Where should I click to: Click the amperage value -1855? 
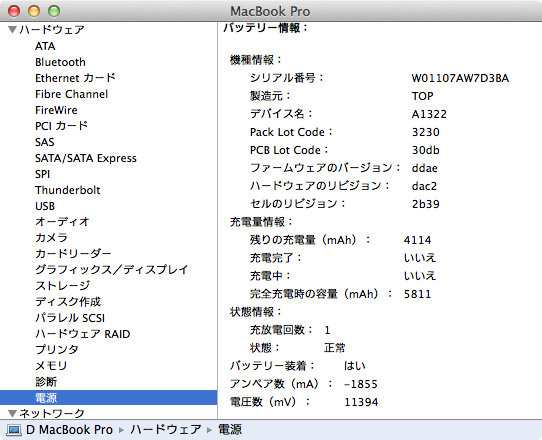[x=361, y=384]
